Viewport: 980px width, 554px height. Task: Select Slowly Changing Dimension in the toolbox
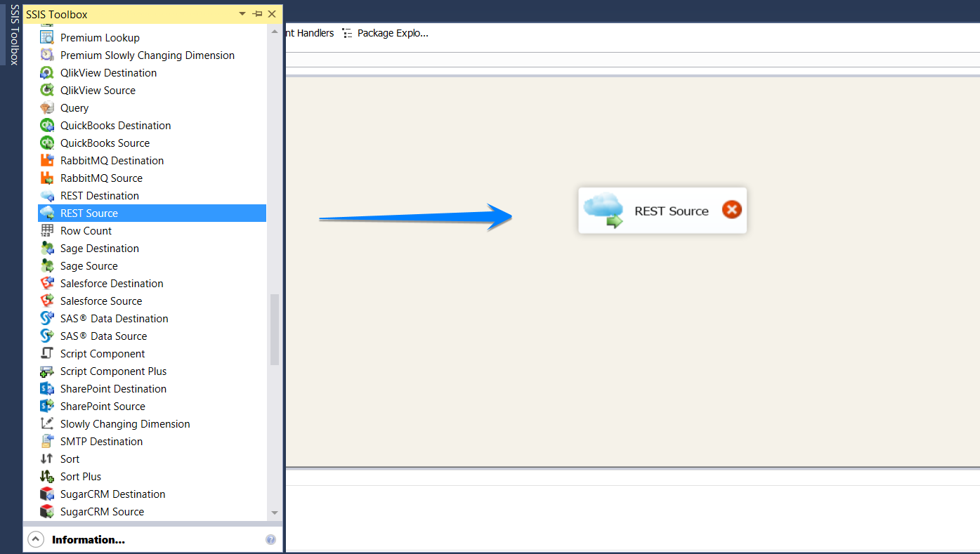tap(125, 424)
